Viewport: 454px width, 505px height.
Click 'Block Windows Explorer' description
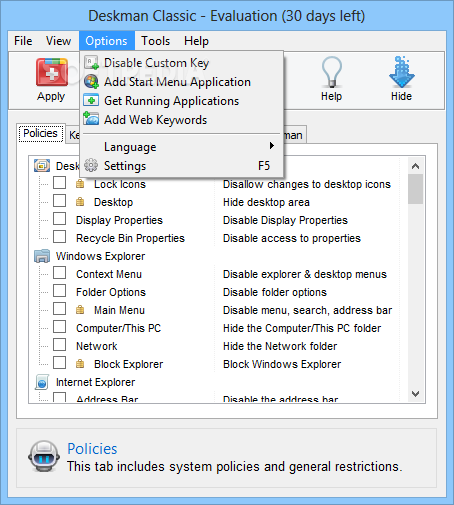click(282, 364)
